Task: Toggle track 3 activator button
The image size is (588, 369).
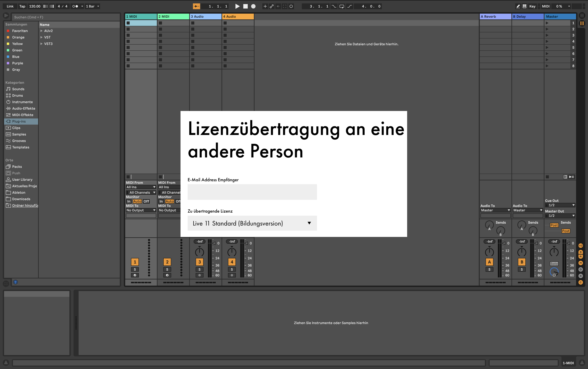Action: tap(200, 262)
